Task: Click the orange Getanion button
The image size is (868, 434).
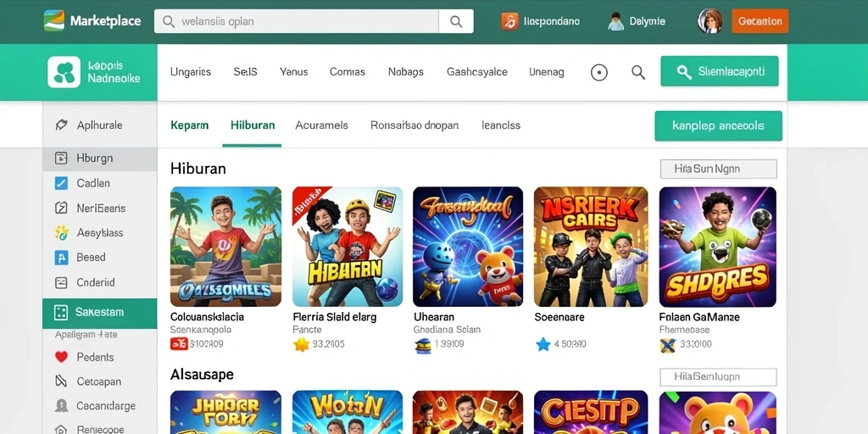Action: click(x=760, y=21)
